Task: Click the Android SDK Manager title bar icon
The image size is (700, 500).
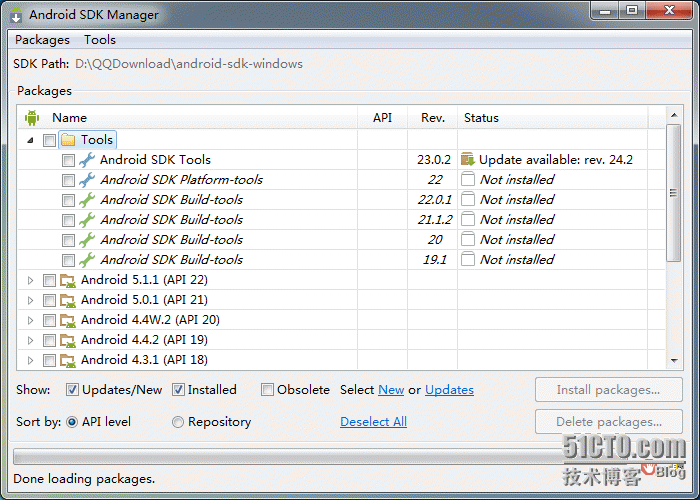Action: pyautogui.click(x=16, y=15)
